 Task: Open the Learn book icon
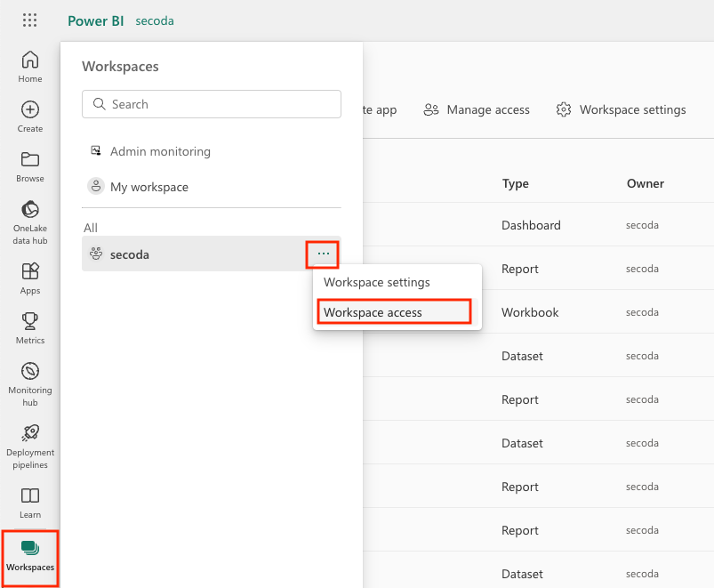[x=30, y=502]
